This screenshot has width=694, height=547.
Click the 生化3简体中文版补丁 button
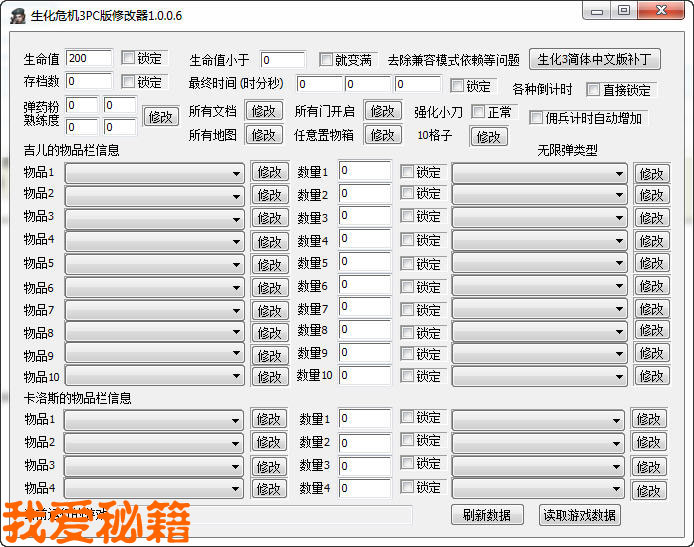[594, 59]
